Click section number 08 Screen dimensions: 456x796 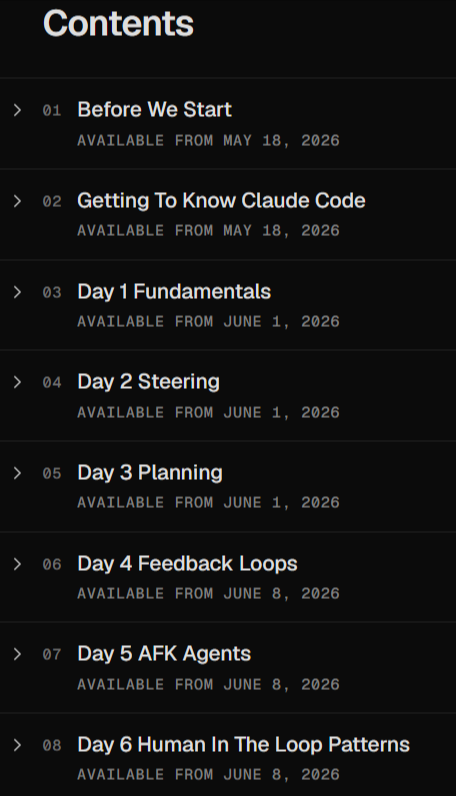52,746
